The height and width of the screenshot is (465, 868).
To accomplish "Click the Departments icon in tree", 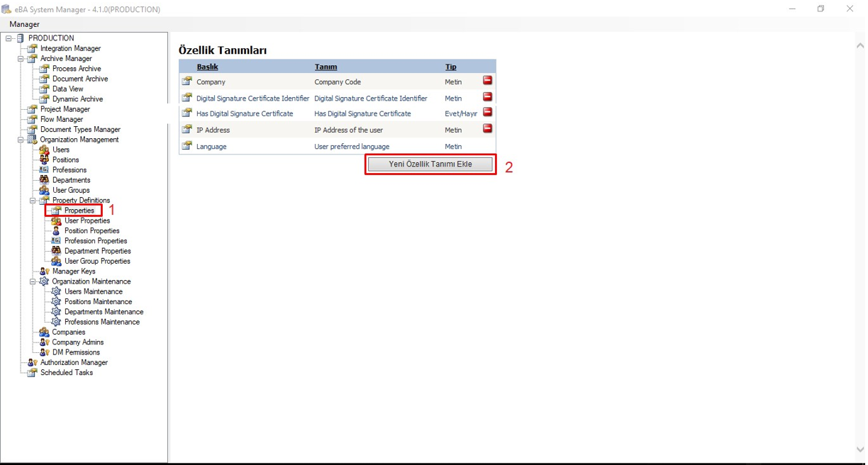I will point(44,180).
